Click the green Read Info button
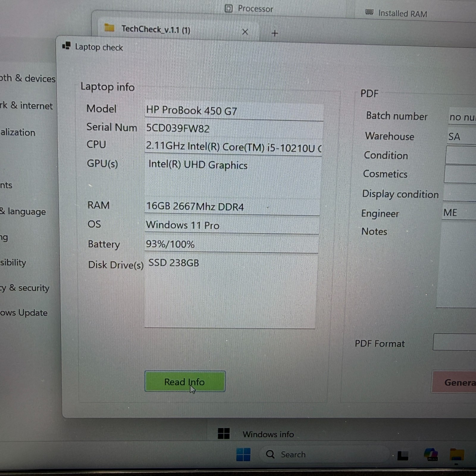This screenshot has height=476, width=476. (x=185, y=381)
